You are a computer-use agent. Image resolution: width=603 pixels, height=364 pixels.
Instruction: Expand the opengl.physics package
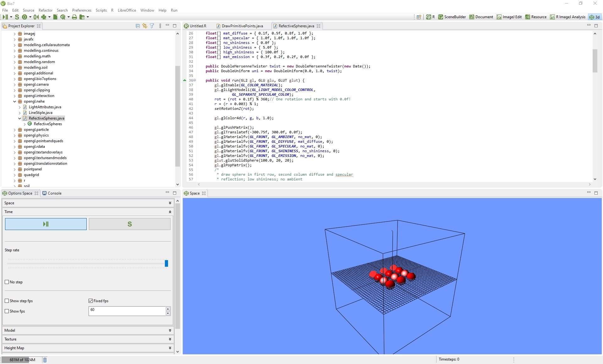[14, 135]
